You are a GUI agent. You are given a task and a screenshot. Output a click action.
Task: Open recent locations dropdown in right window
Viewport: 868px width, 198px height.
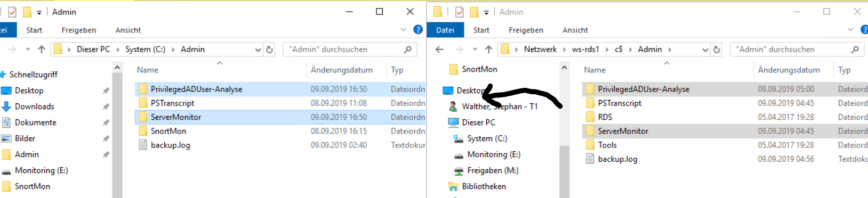[475, 49]
